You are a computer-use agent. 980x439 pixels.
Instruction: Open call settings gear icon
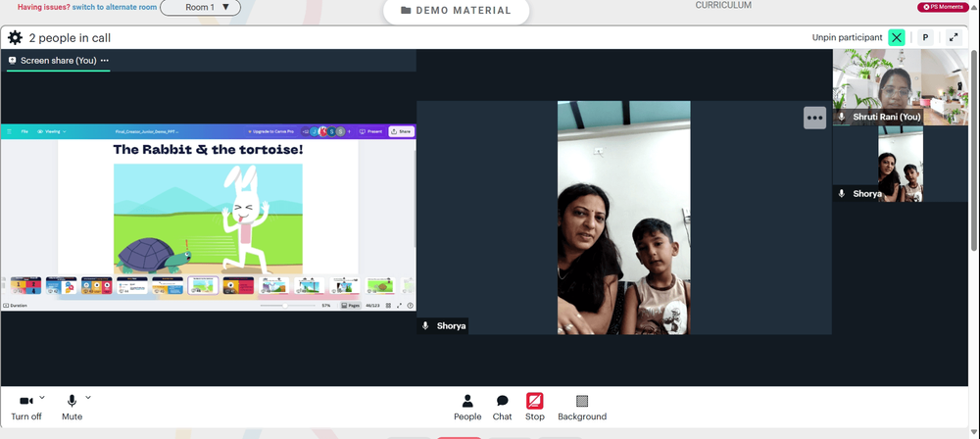(x=15, y=37)
